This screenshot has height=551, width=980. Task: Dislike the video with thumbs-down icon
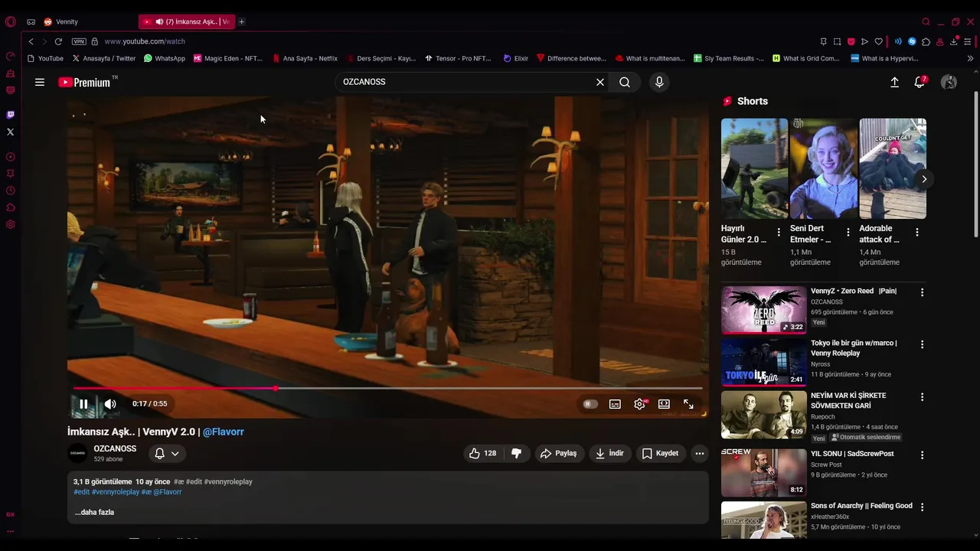516,453
